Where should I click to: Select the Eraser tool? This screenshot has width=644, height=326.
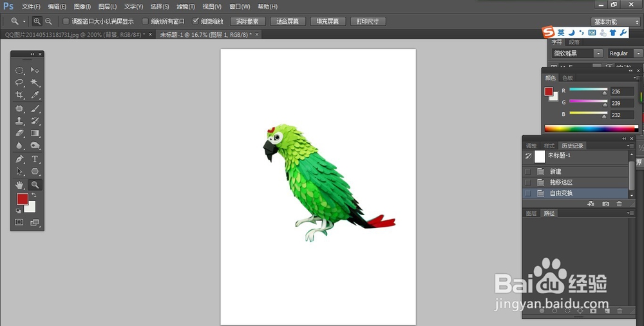tap(19, 133)
